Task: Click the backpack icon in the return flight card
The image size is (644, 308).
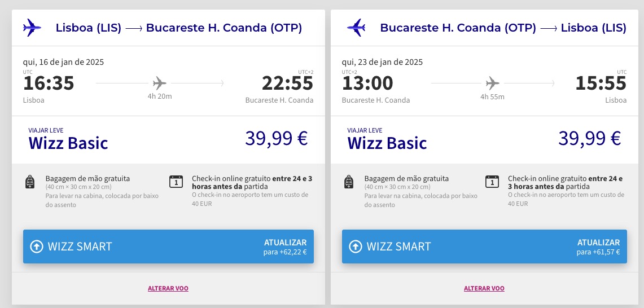Action: click(349, 182)
